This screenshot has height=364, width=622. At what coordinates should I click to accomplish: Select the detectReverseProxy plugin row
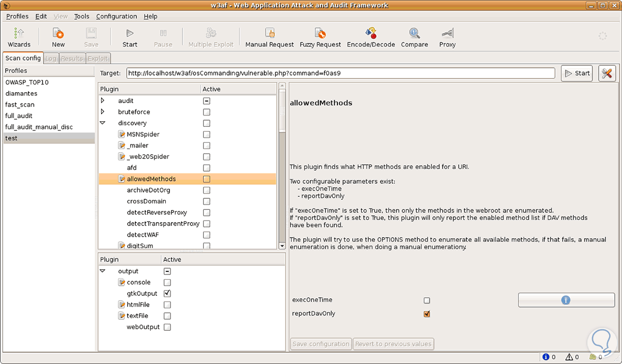[x=188, y=212]
